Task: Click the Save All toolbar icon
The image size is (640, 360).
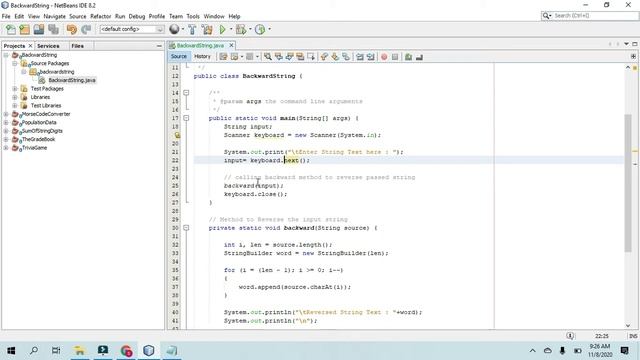Action: coord(53,29)
